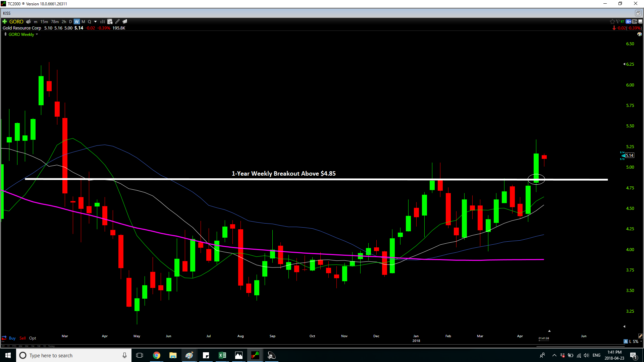Switch chart to 15m timeframe
The width and height of the screenshot is (644, 362).
[44, 22]
